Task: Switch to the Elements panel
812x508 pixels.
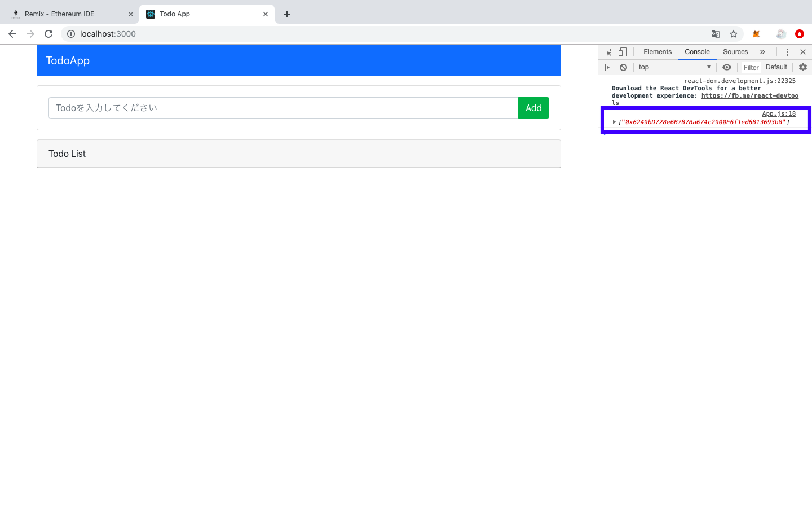Action: 657,51
